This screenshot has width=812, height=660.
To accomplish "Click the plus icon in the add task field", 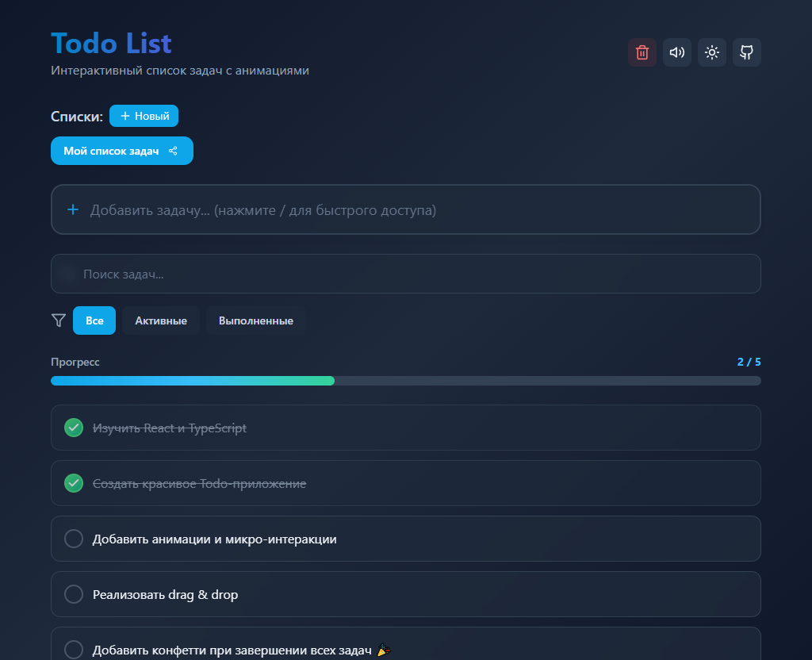I will (x=73, y=209).
